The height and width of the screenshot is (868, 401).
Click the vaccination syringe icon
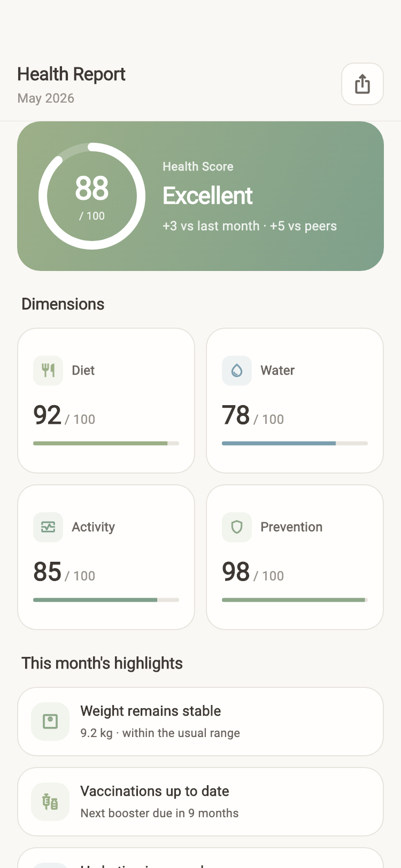pos(50,802)
